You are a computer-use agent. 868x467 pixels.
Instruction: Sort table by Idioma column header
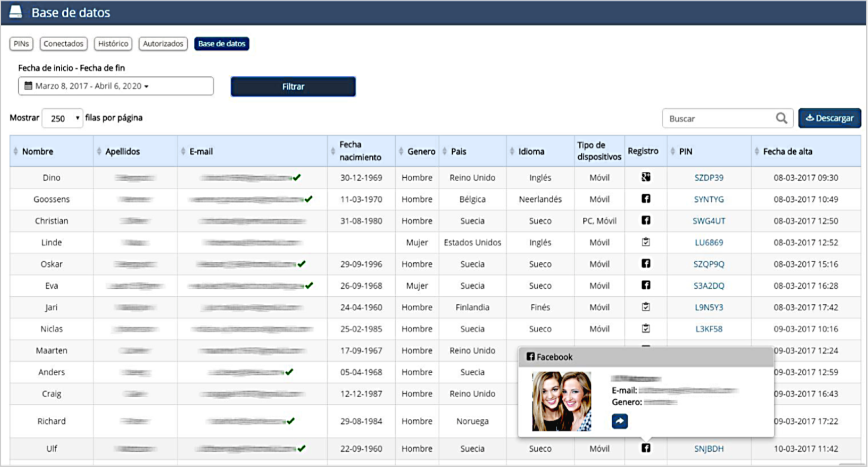click(531, 151)
